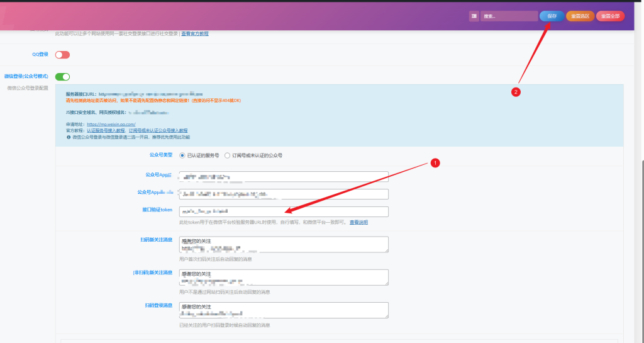Click the red 重置全部 button
Image resolution: width=644 pixels, height=343 pixels.
point(610,16)
